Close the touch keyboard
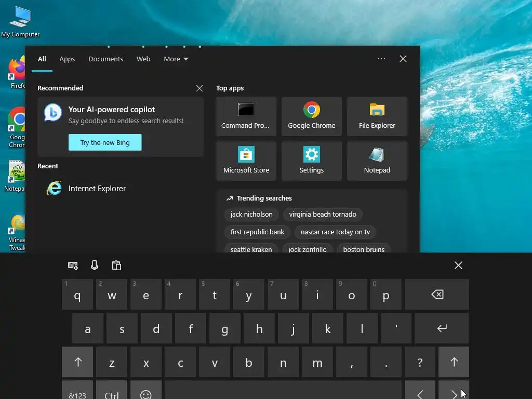The height and width of the screenshot is (399, 532). (x=458, y=265)
